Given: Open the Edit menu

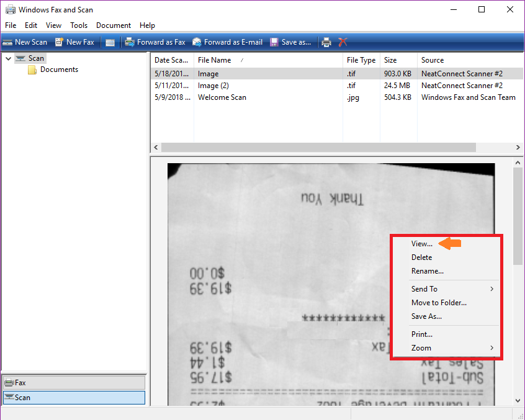Looking at the screenshot, I should click(x=31, y=25).
